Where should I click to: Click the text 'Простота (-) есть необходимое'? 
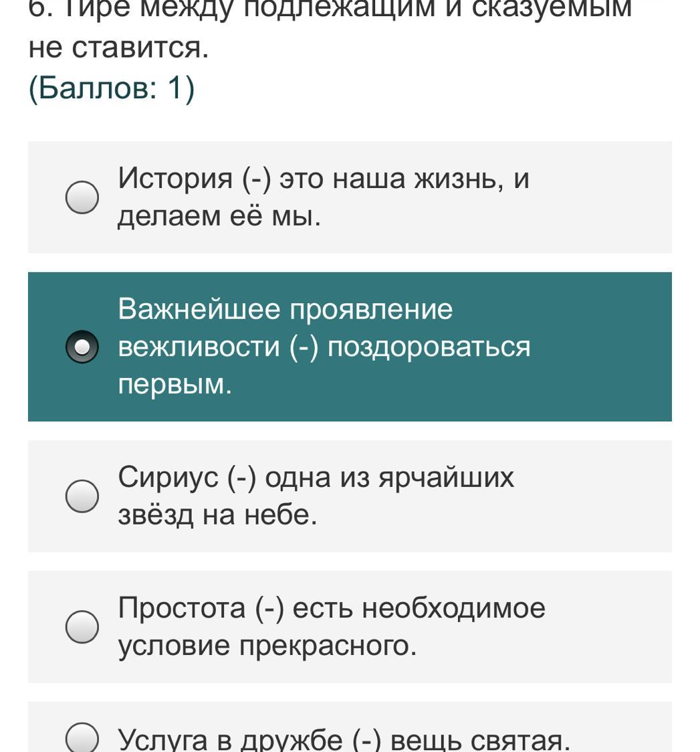point(332,608)
